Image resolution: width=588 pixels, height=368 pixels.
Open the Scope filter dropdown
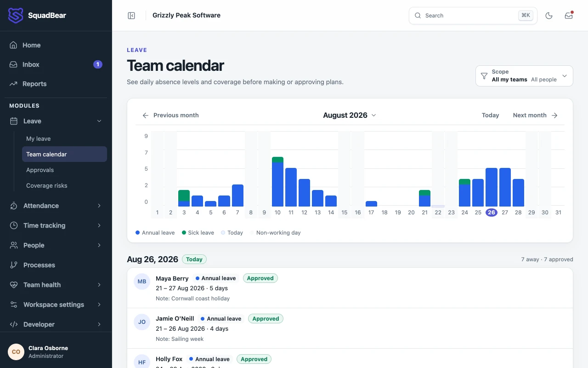click(524, 76)
